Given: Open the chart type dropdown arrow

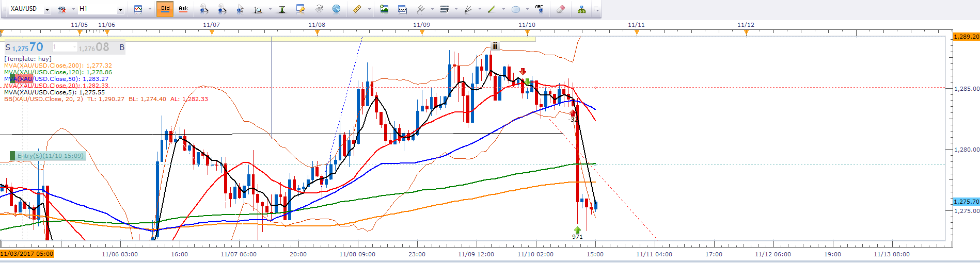Looking at the screenshot, I should (150, 9).
